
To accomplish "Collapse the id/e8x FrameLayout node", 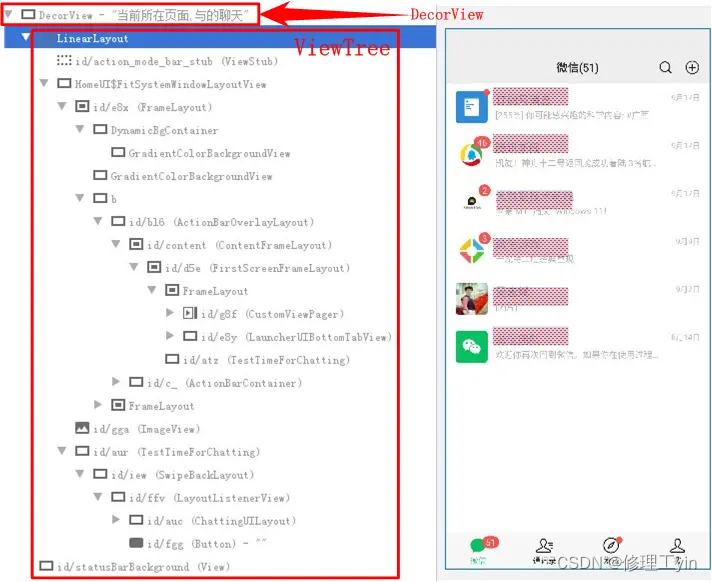I will pos(62,106).
